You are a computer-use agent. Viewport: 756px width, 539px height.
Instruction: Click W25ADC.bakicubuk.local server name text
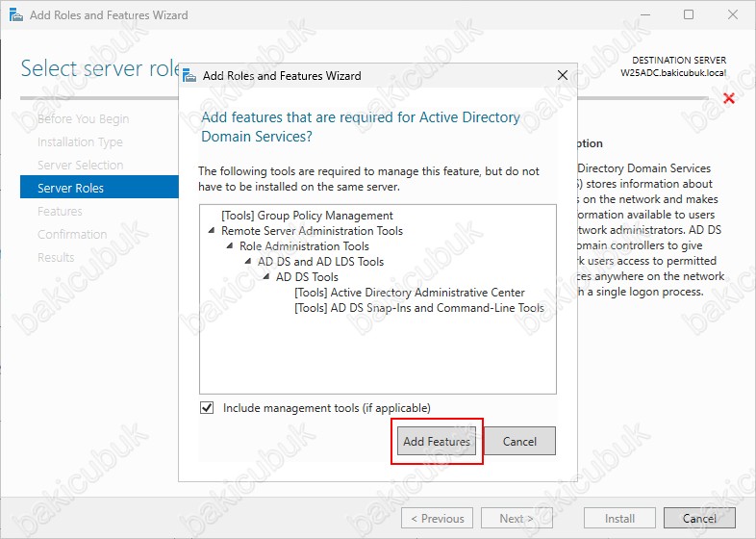point(673,73)
